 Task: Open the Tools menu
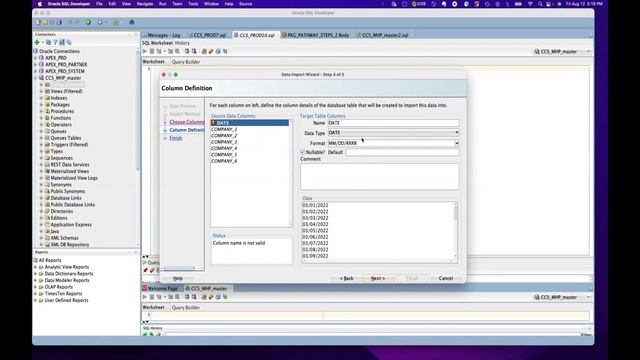pos(193,4)
